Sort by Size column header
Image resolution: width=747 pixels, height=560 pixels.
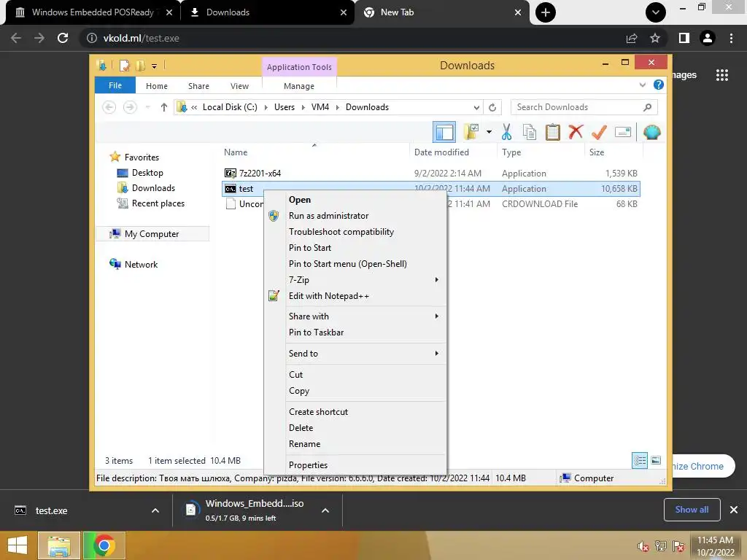[597, 152]
